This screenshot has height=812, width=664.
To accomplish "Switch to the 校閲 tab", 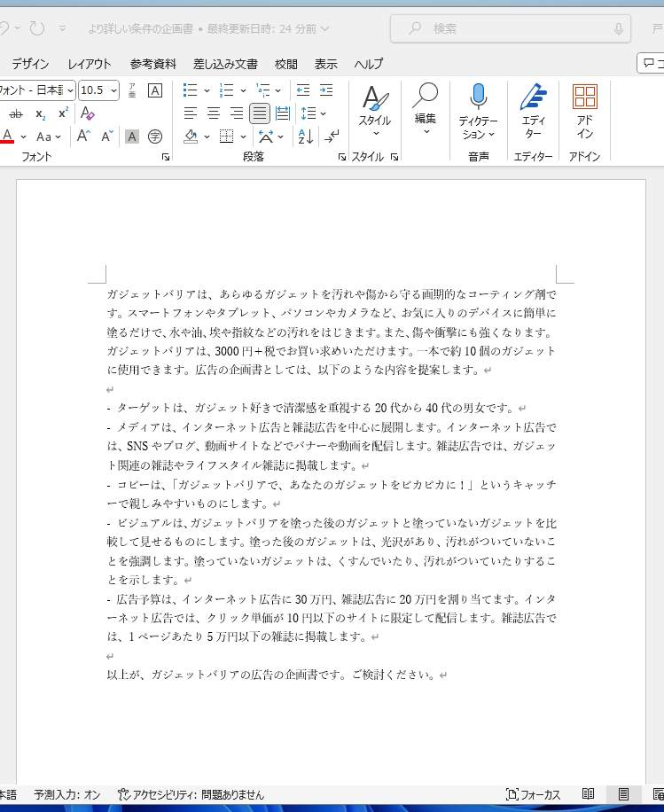I will click(286, 64).
